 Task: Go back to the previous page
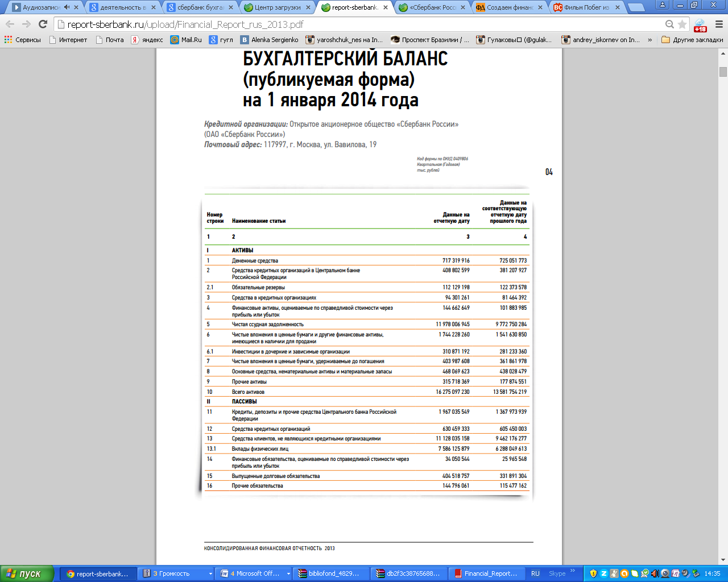(x=10, y=24)
